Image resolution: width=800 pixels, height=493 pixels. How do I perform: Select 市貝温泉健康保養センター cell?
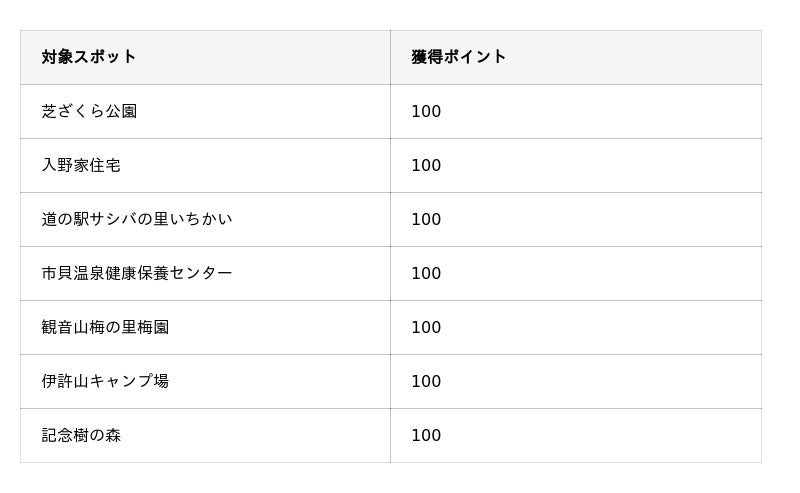[205, 274]
